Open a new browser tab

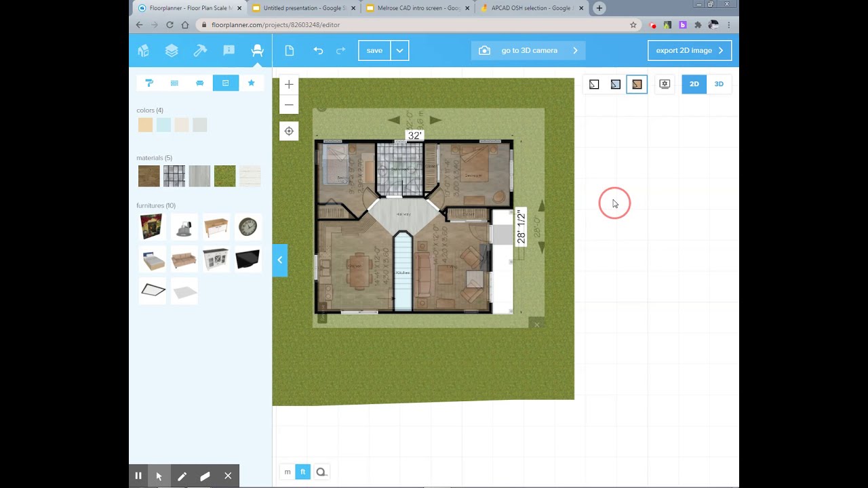coord(599,8)
